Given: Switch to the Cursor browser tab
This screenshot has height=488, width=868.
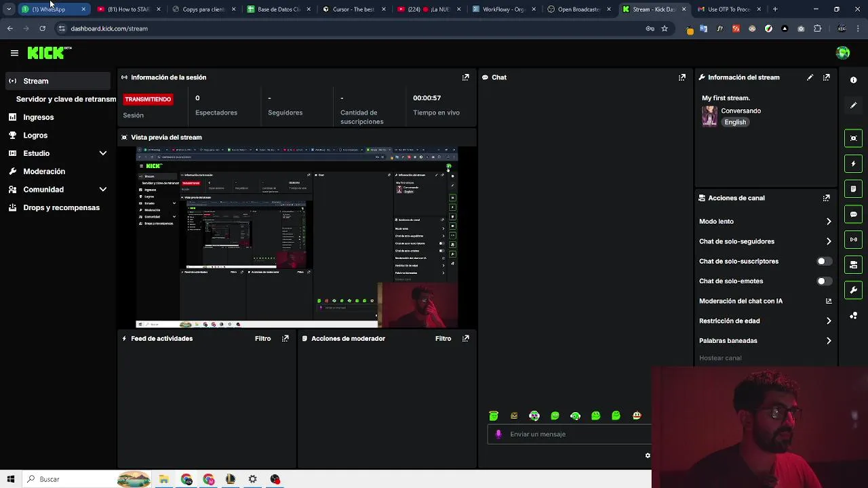Looking at the screenshot, I should [353, 9].
